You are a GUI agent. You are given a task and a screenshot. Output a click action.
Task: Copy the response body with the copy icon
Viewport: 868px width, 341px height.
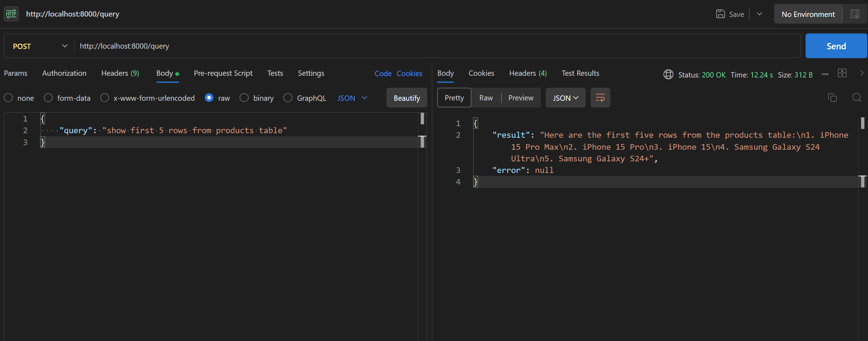pyautogui.click(x=832, y=98)
